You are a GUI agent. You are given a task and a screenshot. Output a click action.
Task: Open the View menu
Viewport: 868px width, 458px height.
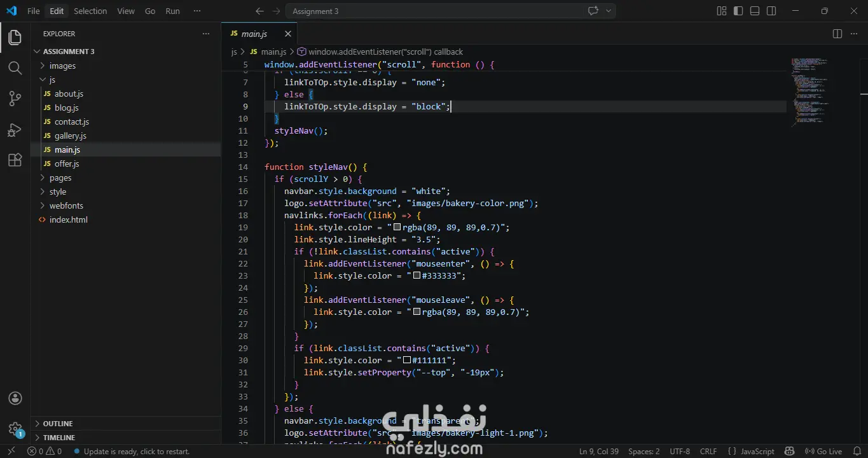tap(126, 11)
